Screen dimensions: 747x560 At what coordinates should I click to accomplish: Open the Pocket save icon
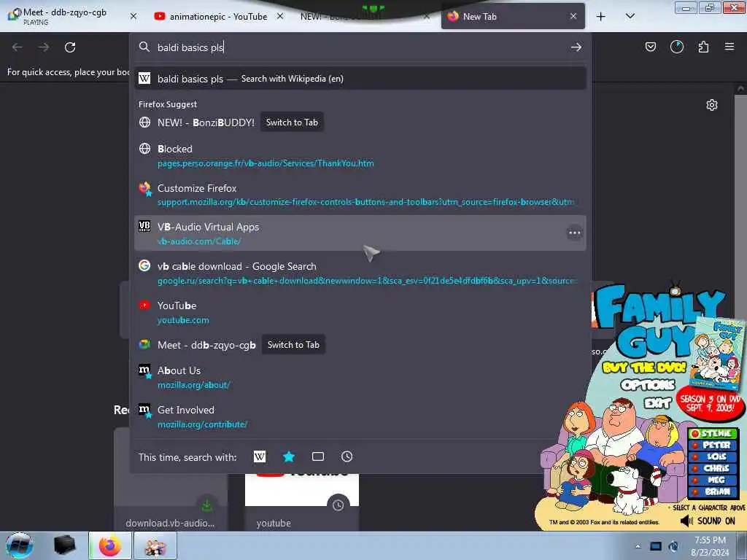coord(650,47)
